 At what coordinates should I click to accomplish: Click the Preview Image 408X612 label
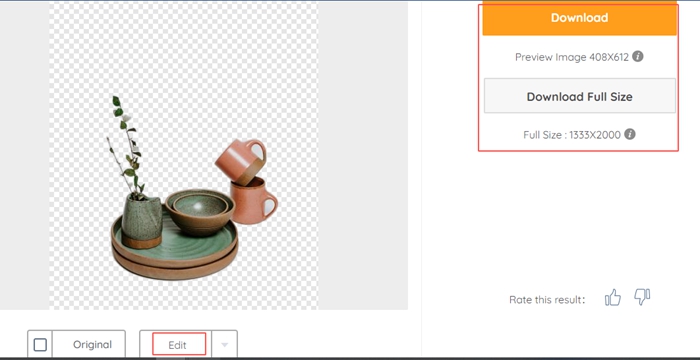click(572, 57)
